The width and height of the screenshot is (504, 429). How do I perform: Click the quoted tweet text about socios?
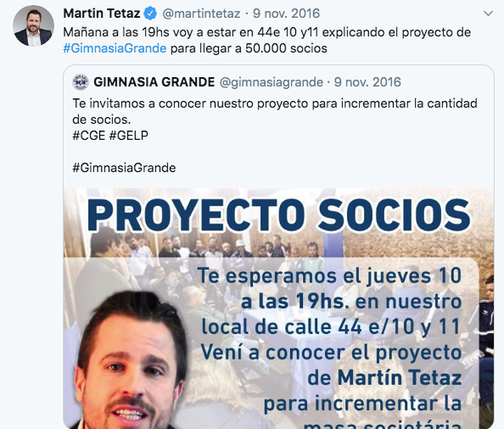[x=275, y=111]
